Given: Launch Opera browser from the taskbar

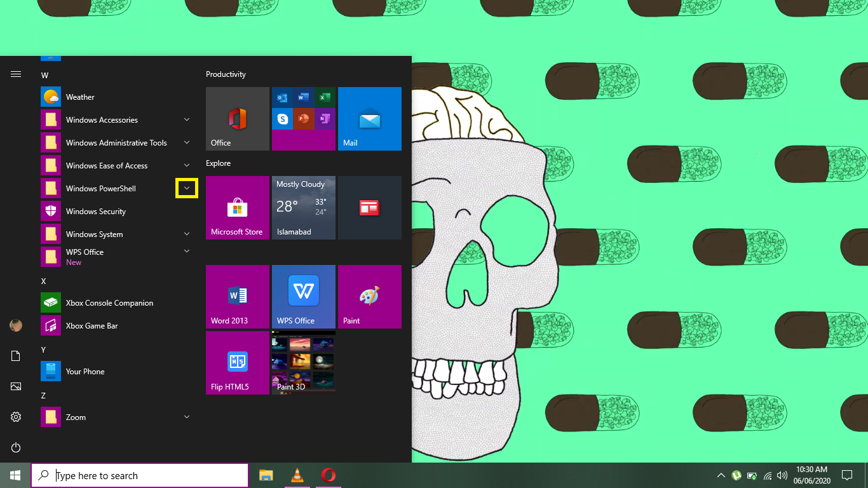Looking at the screenshot, I should (x=327, y=475).
